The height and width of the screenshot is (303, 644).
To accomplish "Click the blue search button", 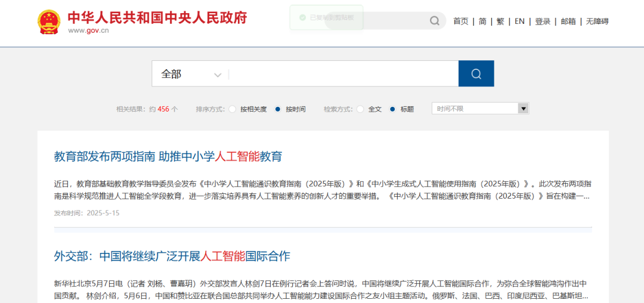I will point(476,73).
